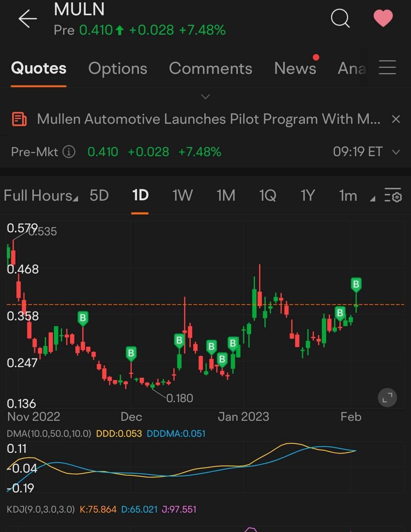Open the Full Hours dropdown
Screen dimensions: 411x532
(41, 196)
